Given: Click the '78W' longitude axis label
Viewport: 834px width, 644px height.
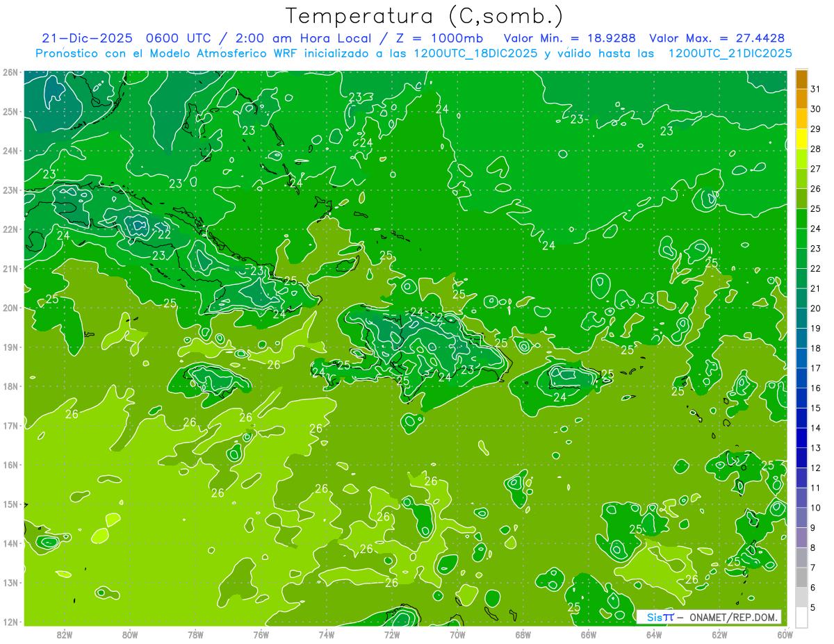Looking at the screenshot, I should (195, 634).
